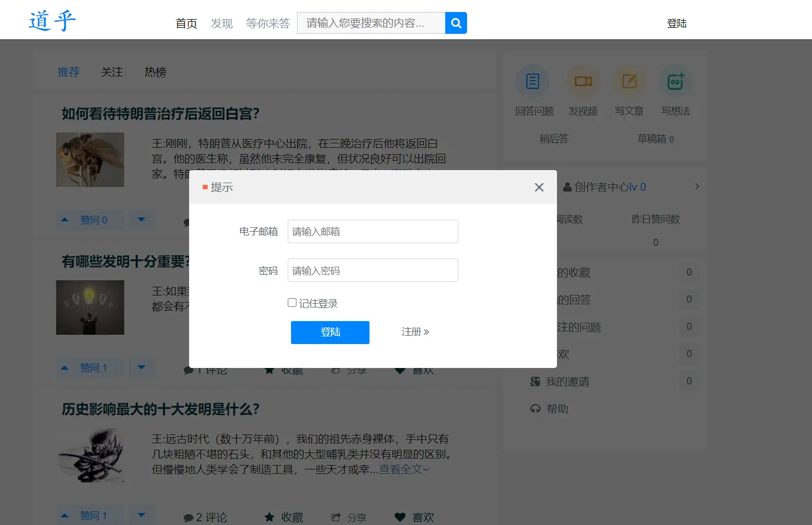Click the upvote arrow for 有哪些发明十分重要
The height and width of the screenshot is (525, 812).
point(64,367)
